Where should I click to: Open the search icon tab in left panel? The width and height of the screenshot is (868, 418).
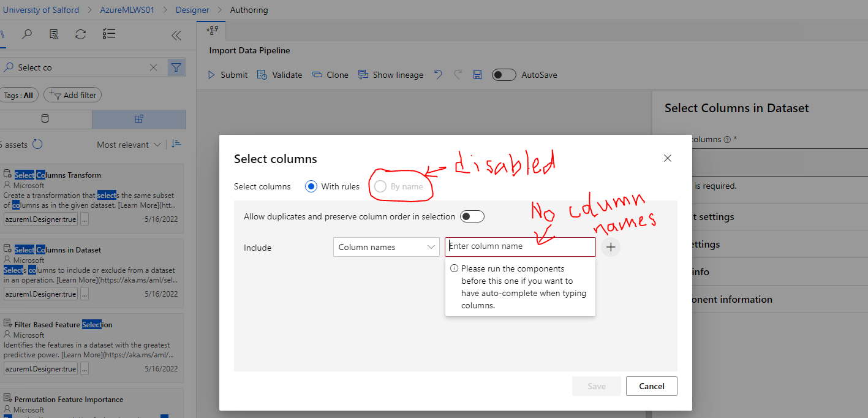click(27, 34)
